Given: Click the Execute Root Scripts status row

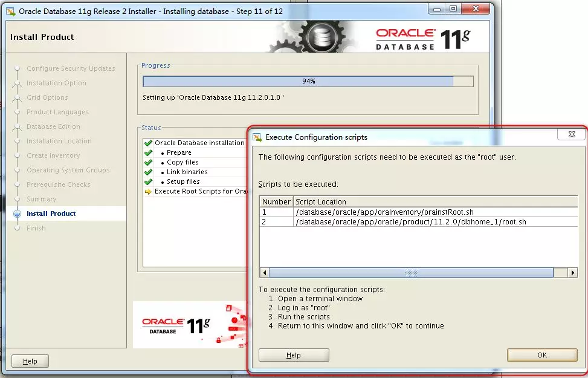Looking at the screenshot, I should pyautogui.click(x=195, y=192).
